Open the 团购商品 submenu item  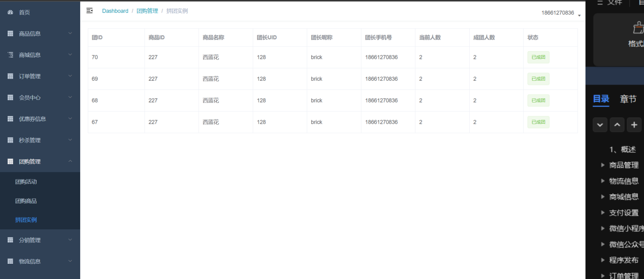[26, 201]
